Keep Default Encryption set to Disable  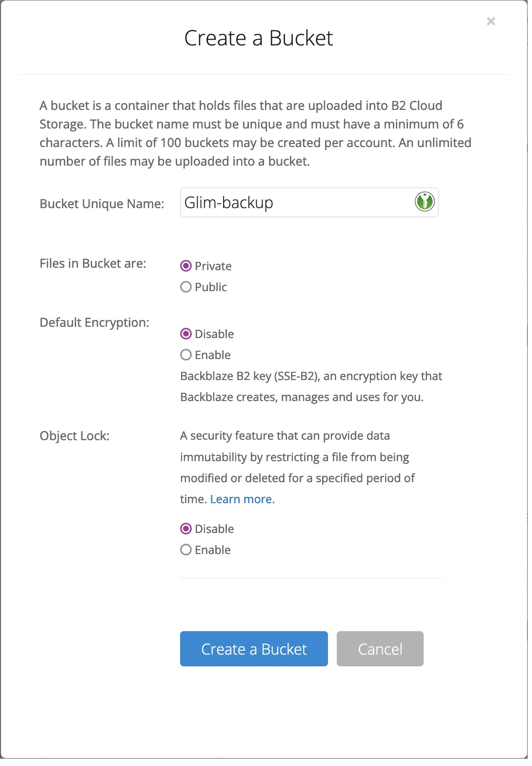(x=185, y=334)
